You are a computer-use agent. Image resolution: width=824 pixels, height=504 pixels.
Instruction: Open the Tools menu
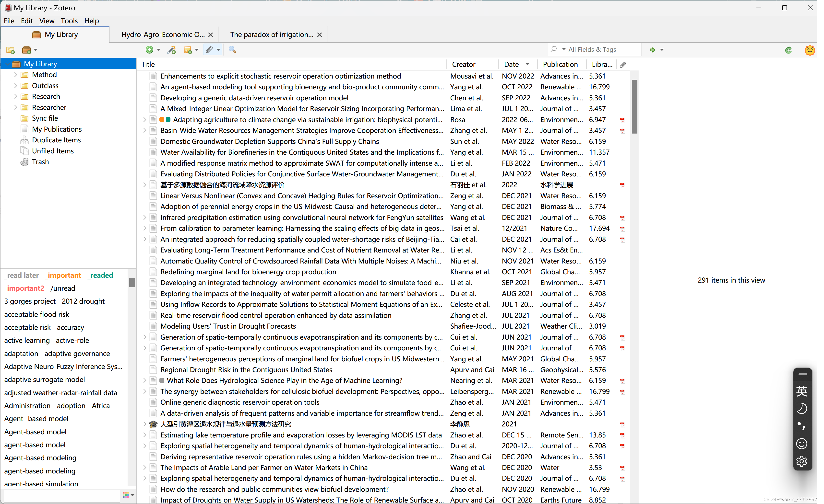coord(69,21)
